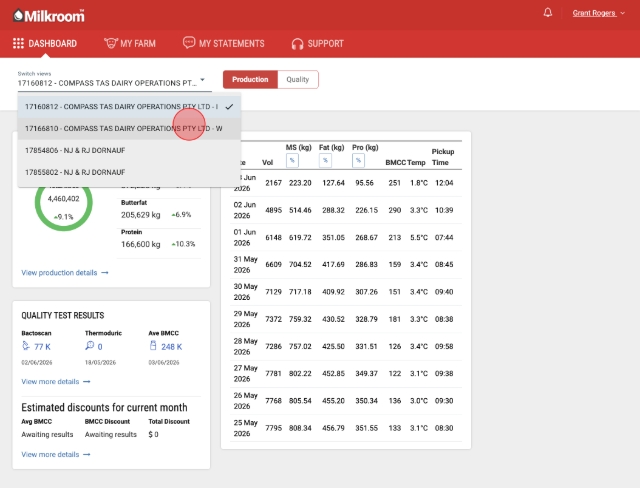
Task: Open Support tab
Action: [x=318, y=44]
